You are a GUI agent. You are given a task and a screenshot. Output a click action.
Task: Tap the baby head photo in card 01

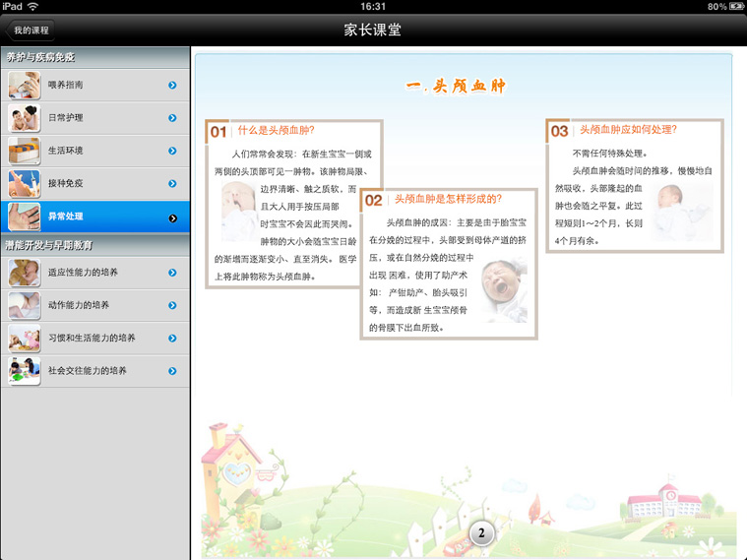click(239, 211)
